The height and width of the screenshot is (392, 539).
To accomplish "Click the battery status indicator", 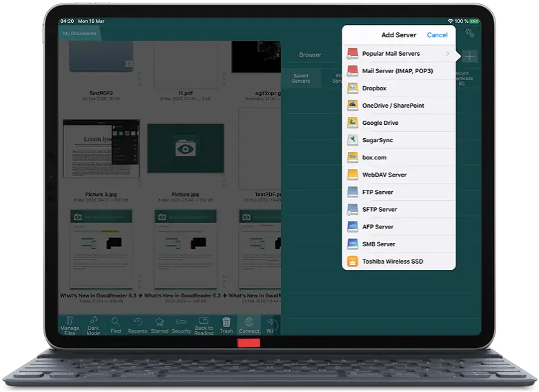I will [x=475, y=21].
